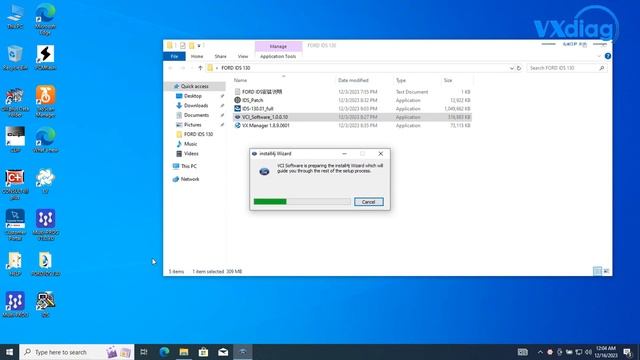Select Music in navigation pane
The image size is (640, 360).
190,144
